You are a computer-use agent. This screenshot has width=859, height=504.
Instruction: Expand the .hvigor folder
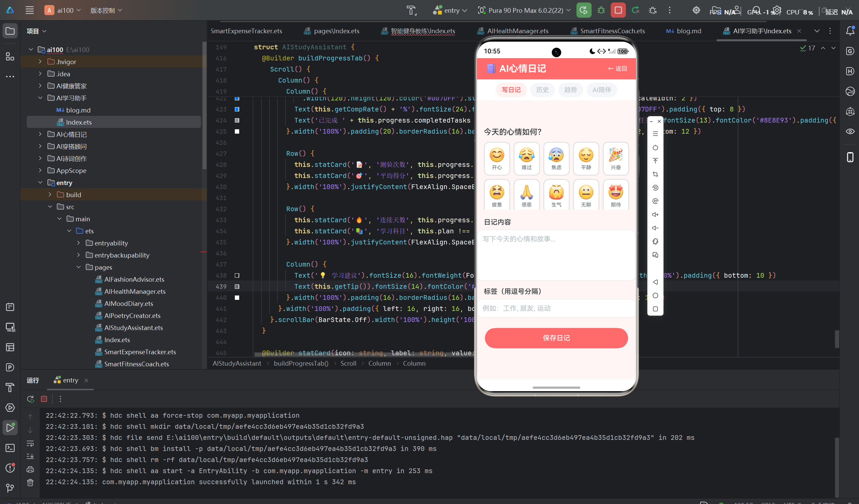point(40,62)
